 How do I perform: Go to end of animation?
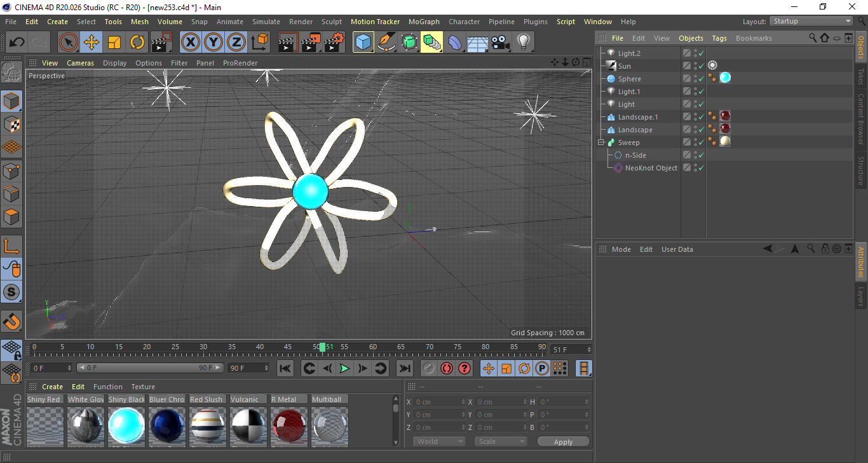point(404,368)
